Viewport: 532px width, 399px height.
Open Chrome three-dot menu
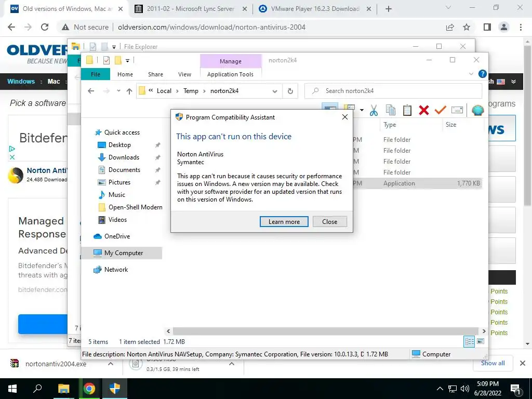click(x=521, y=27)
